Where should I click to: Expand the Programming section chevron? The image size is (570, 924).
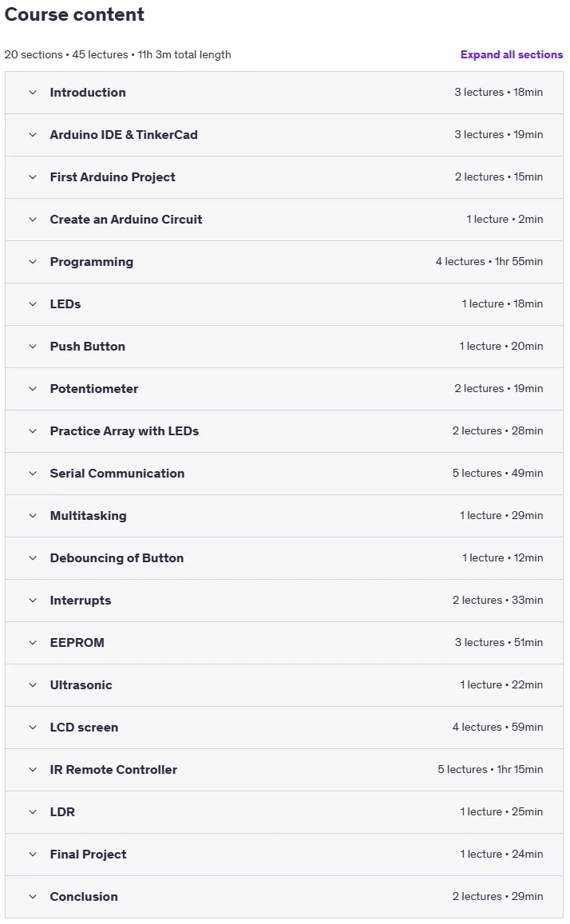(x=33, y=262)
